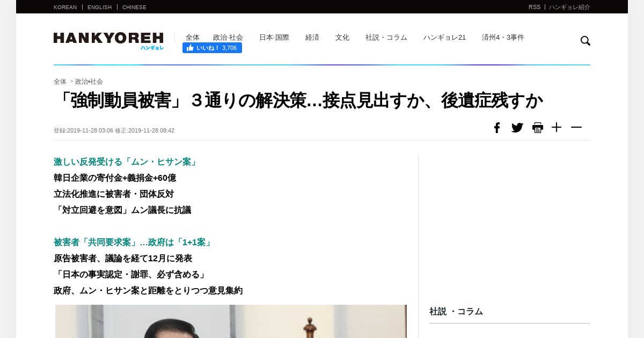Open the search magnifier icon

586,41
